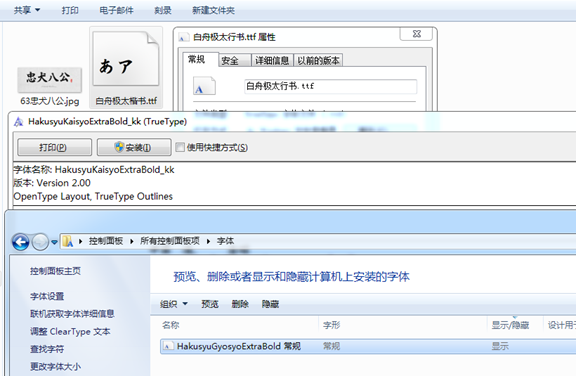Open 更改字体大小 link in sidebar
This screenshot has height=376, width=576.
55,366
